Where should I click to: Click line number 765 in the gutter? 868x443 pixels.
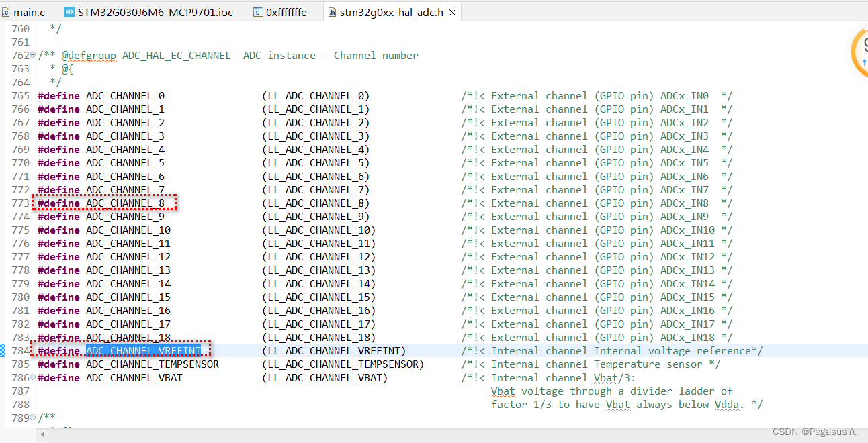(21, 95)
